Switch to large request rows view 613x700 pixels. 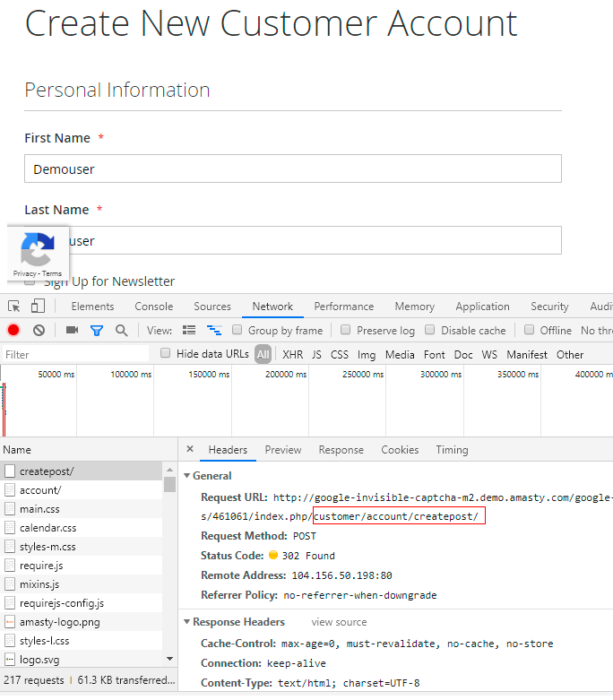click(189, 331)
